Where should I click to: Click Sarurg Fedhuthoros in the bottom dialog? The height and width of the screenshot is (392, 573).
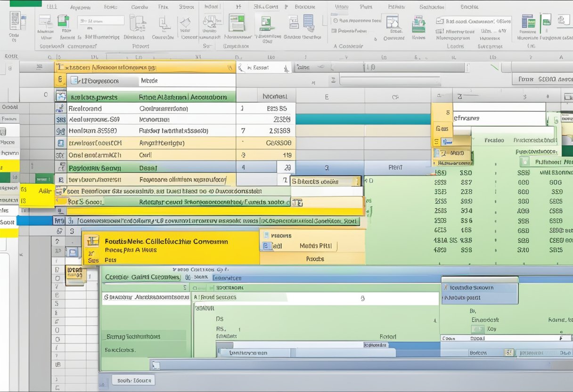pos(133,336)
